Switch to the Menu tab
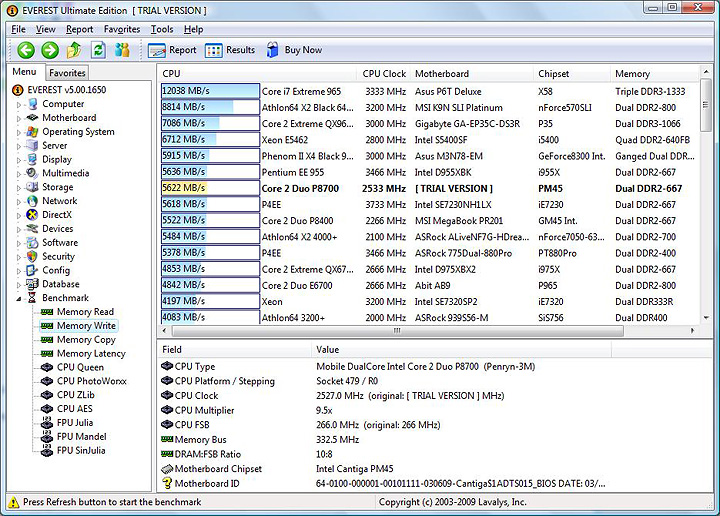Image resolution: width=720 pixels, height=516 pixels. tap(24, 72)
